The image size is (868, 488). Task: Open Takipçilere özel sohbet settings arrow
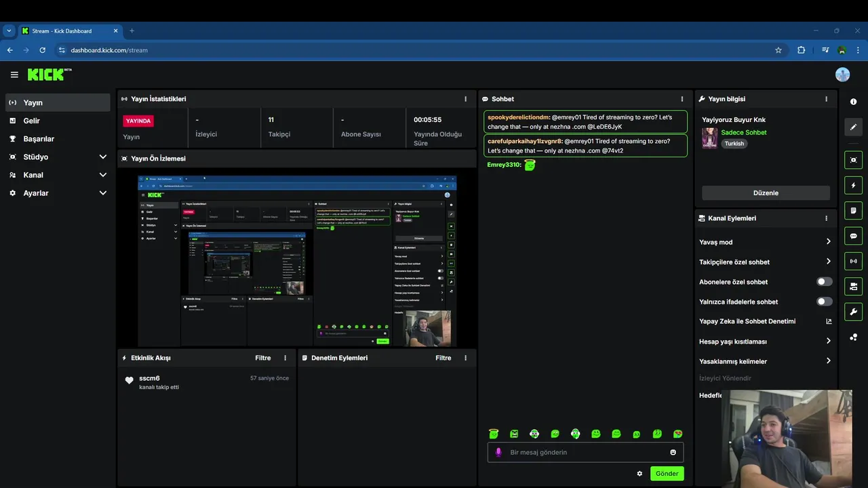[x=828, y=262]
